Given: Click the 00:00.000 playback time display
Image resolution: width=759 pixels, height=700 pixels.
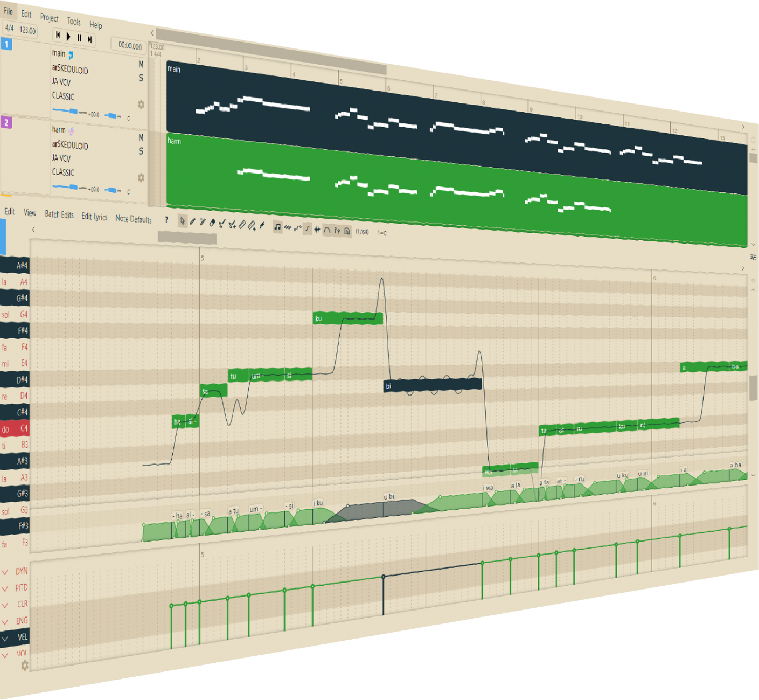Looking at the screenshot, I should pyautogui.click(x=130, y=46).
